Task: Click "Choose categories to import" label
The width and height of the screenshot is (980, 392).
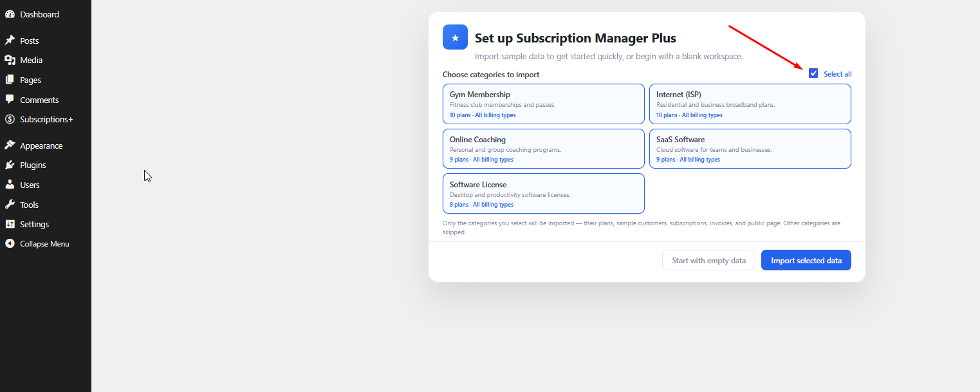Action: 491,75
